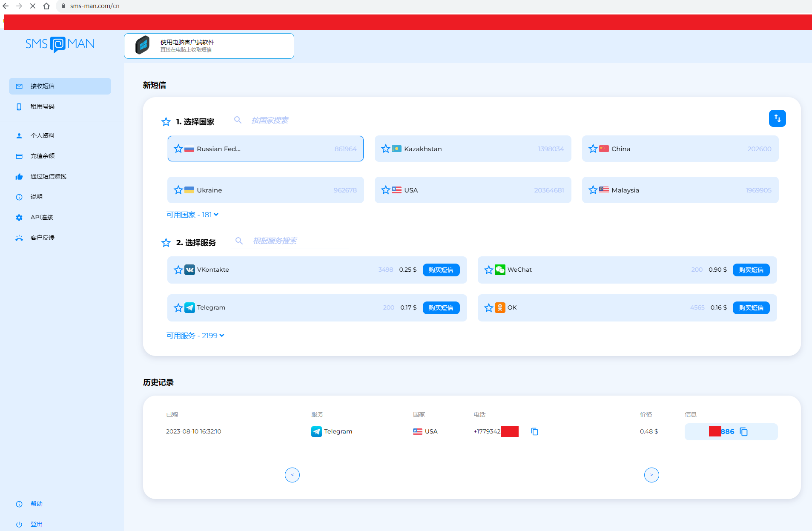812x531 pixels.
Task: Click the Malaysia flag icon
Action: [604, 190]
